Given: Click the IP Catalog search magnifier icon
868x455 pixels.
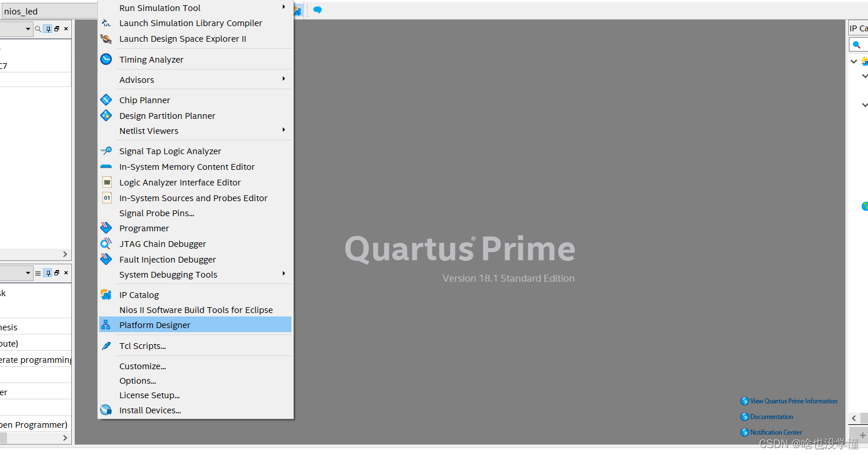Looking at the screenshot, I should [x=856, y=45].
